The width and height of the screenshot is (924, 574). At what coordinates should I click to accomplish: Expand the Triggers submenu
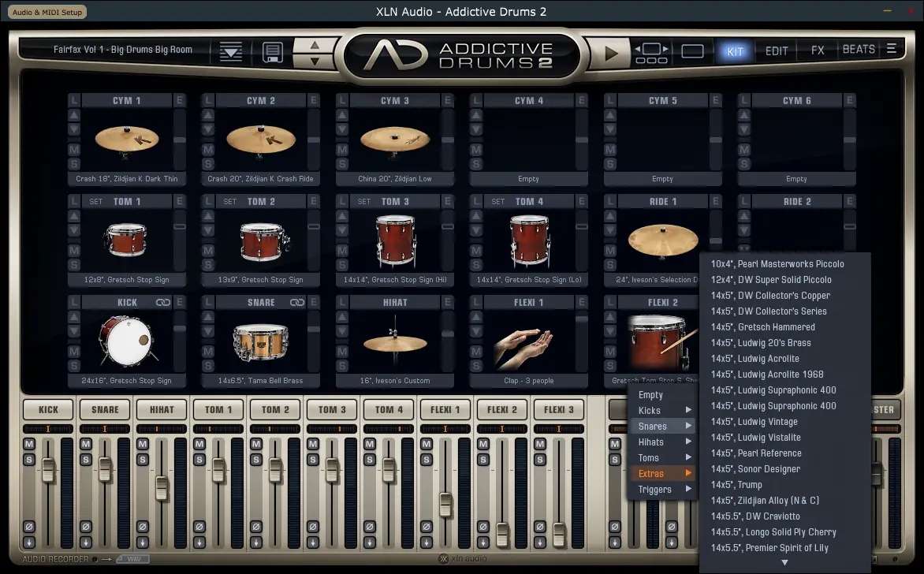click(662, 489)
